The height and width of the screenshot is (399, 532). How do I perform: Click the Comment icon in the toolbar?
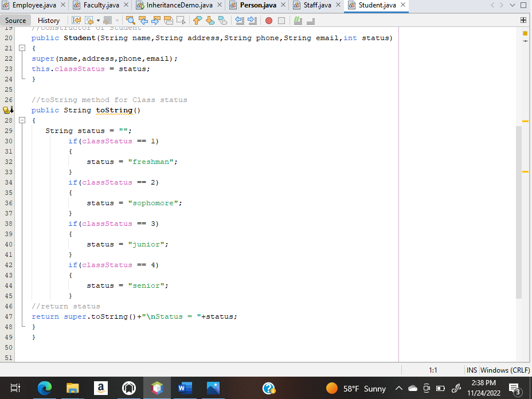[298, 21]
